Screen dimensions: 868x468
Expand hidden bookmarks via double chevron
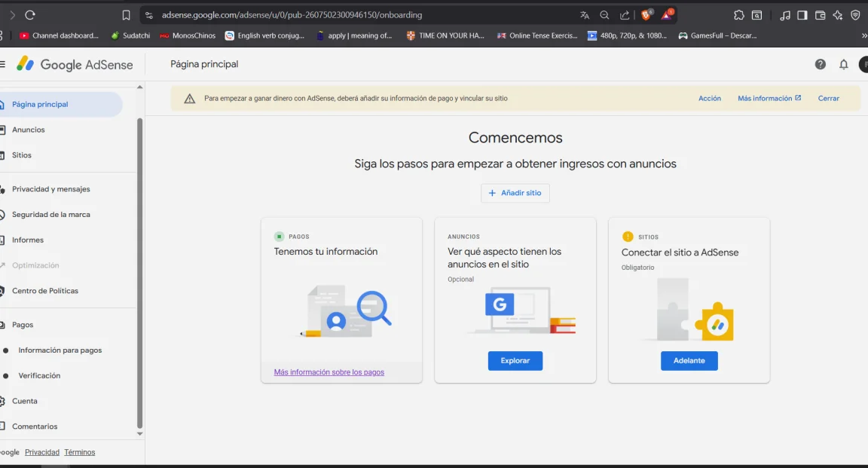click(x=863, y=35)
